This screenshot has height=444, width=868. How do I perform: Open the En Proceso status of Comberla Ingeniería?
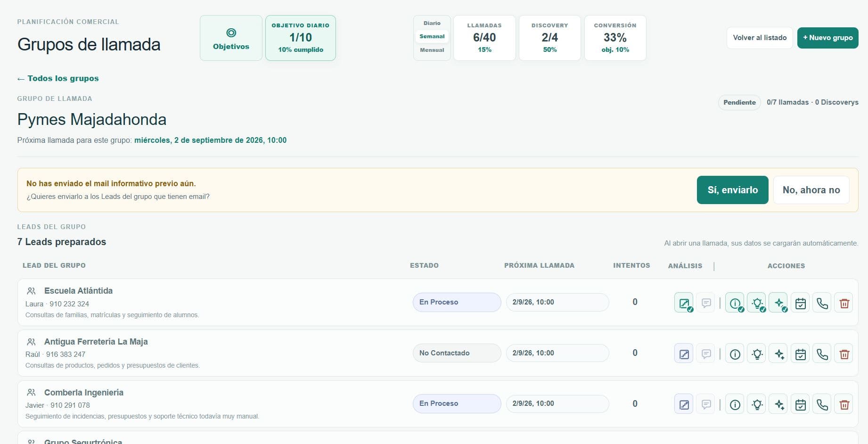457,403
